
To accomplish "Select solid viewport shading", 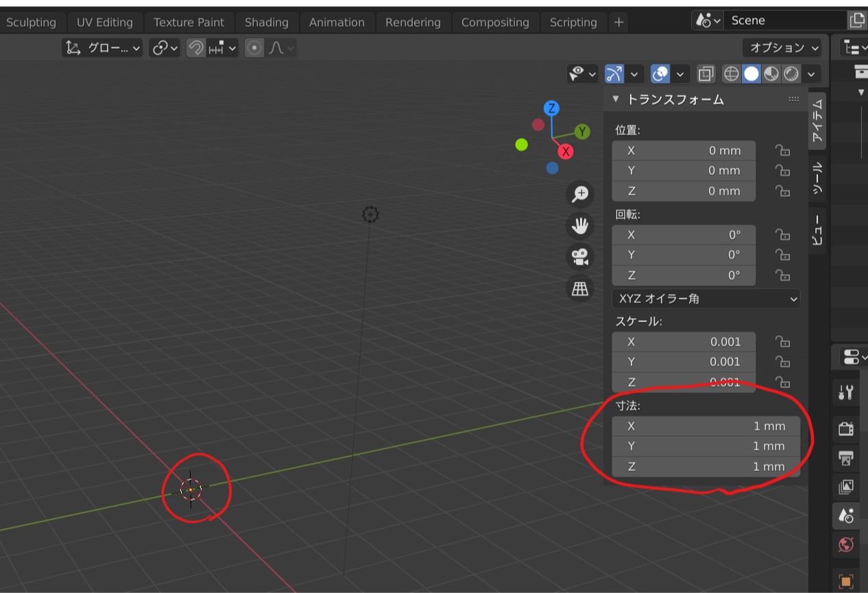I will pos(751,73).
